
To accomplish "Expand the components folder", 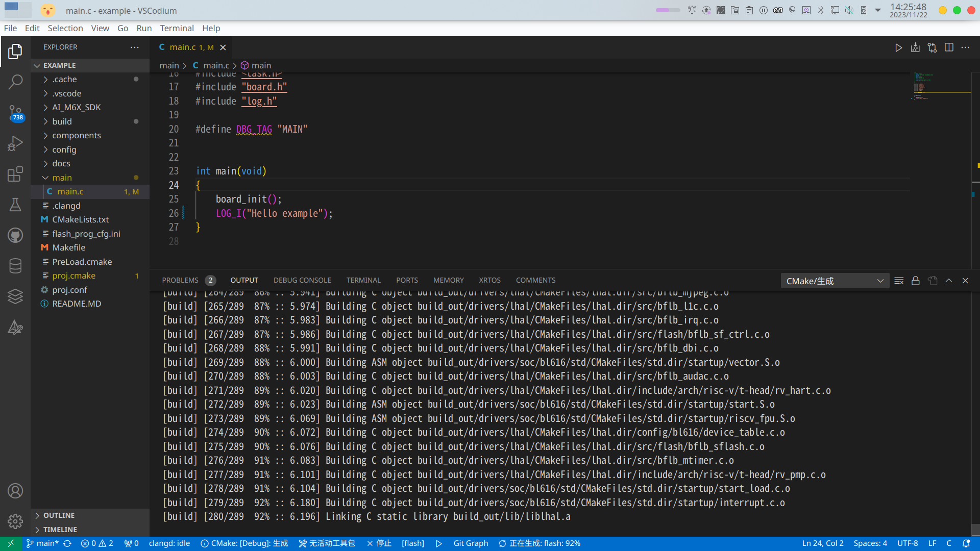I will (x=90, y=135).
